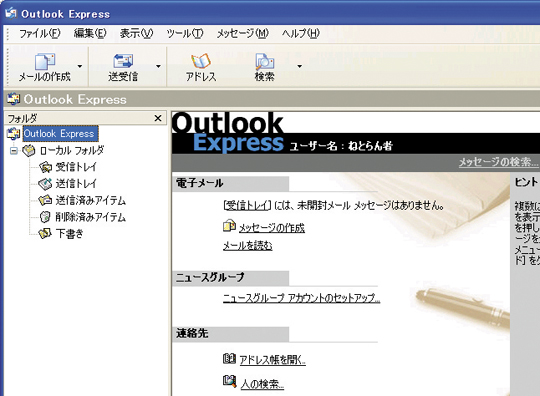
Task: Open the ツール(T) menu
Action: (185, 33)
